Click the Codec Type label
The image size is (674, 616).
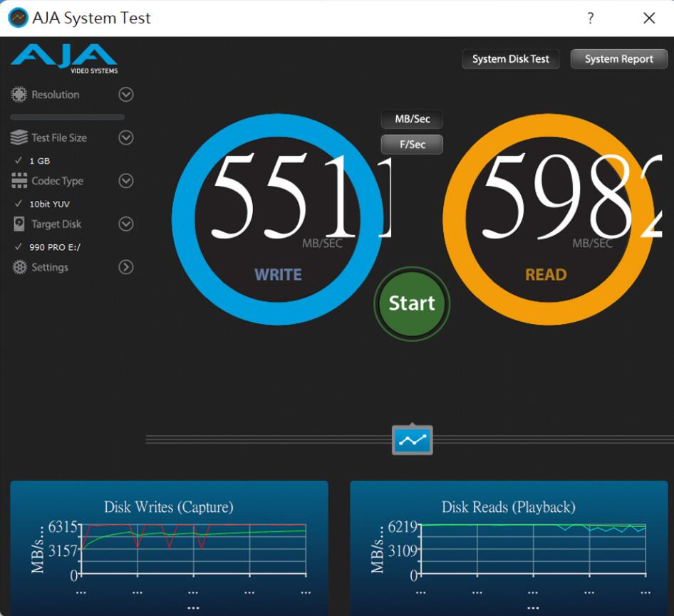pyautogui.click(x=58, y=181)
